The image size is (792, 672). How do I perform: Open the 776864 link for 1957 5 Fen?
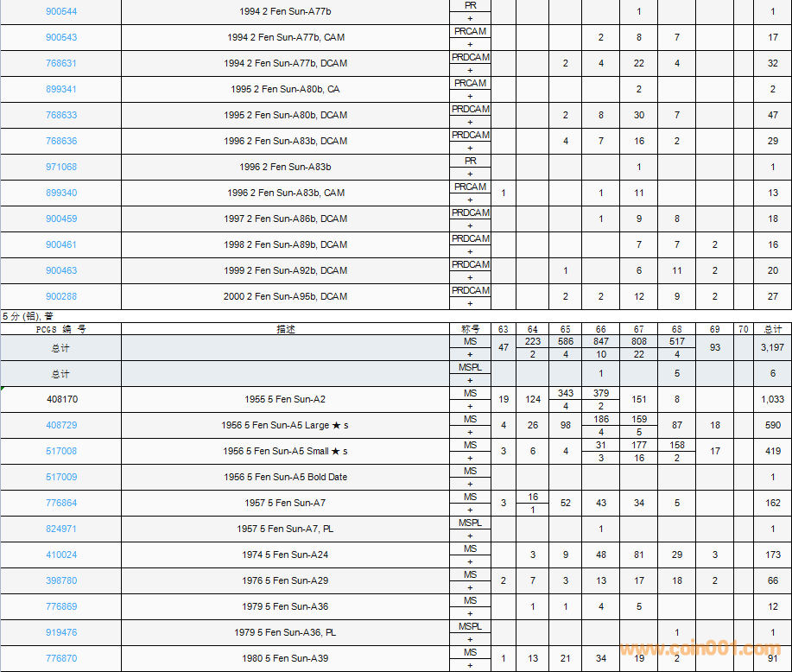click(x=61, y=503)
